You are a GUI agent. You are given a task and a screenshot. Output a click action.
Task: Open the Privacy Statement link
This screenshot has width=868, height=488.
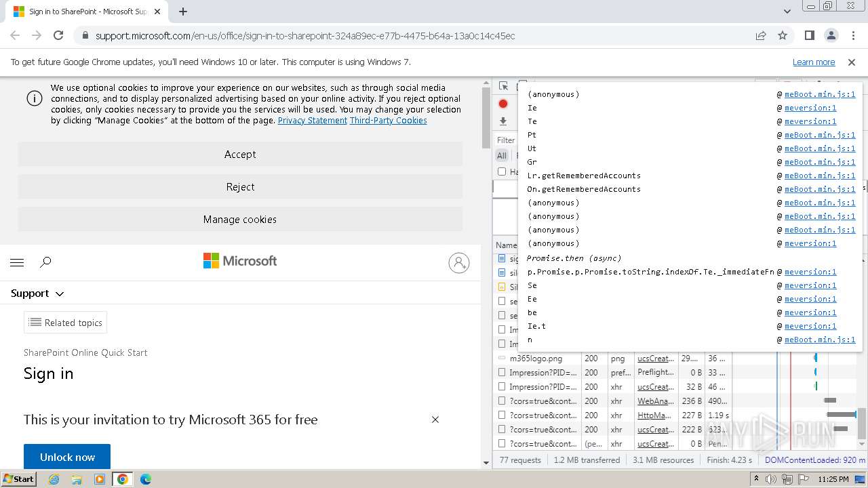(313, 121)
